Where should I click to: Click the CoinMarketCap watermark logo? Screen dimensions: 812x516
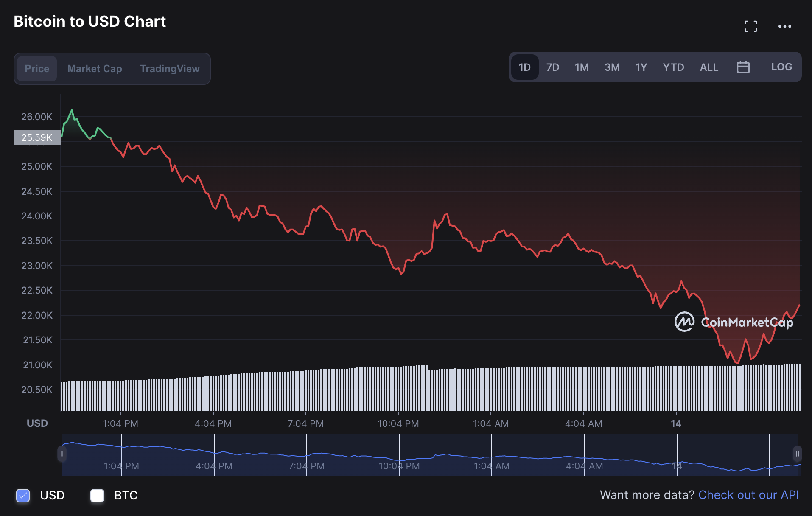tap(734, 322)
